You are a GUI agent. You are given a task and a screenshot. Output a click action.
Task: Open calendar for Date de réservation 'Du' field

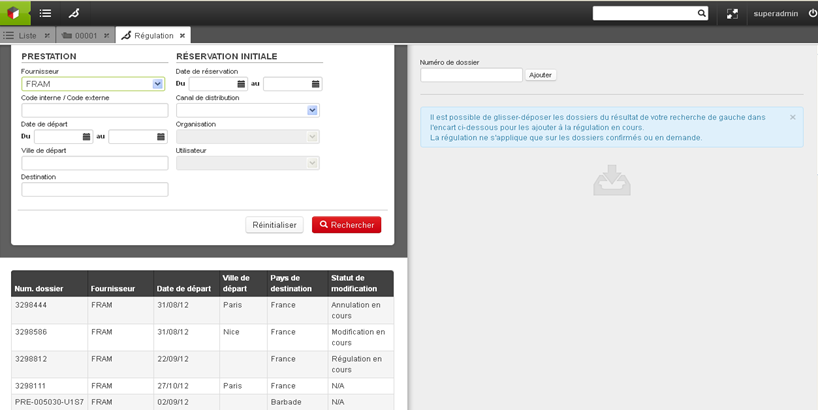coord(241,84)
